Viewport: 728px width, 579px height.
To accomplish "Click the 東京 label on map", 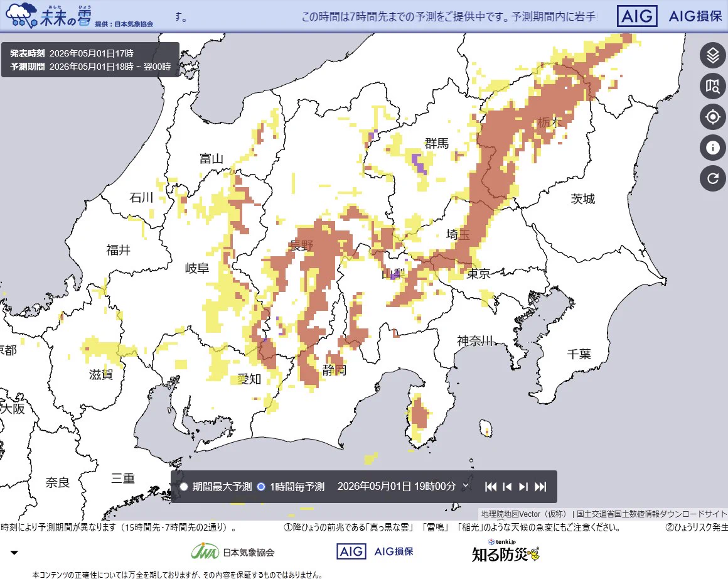I will (478, 274).
